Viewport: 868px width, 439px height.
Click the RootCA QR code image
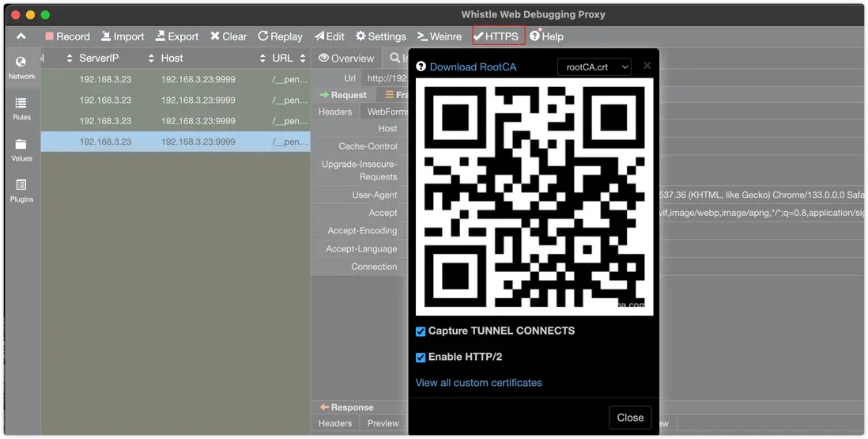(534, 197)
